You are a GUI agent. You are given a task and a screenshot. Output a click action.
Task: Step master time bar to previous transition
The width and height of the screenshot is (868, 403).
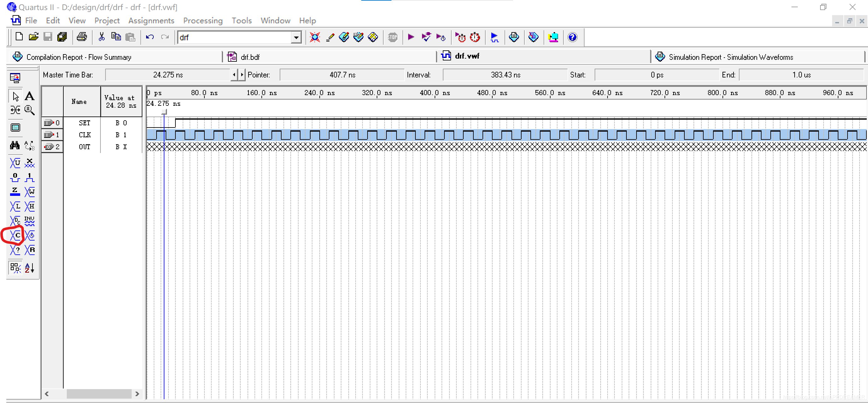coord(234,75)
